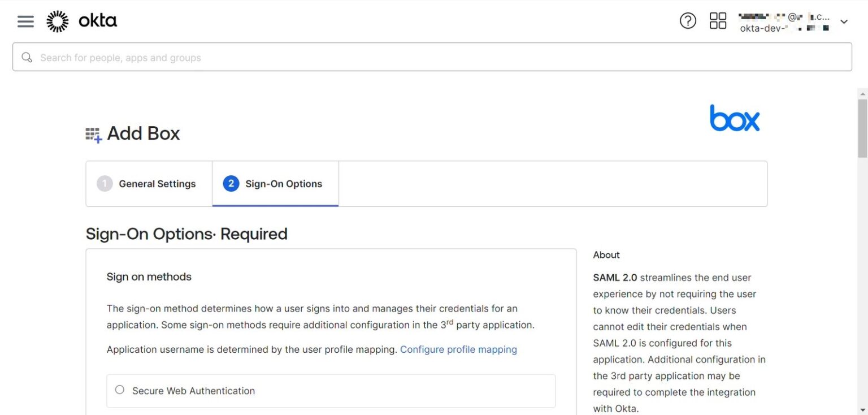
Task: Click the step 1 number circle
Action: (x=105, y=184)
